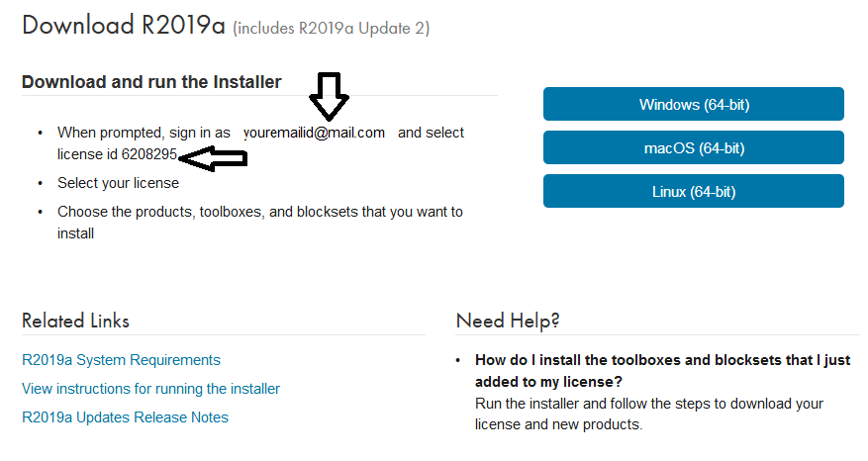Click the 'Related Links' section heading

pyautogui.click(x=75, y=321)
